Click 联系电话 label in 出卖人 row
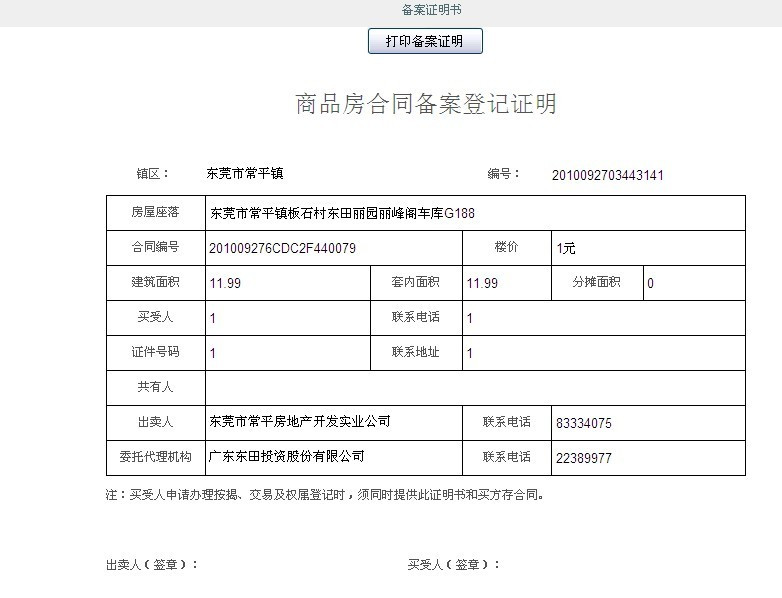Image resolution: width=782 pixels, height=598 pixels. pyautogui.click(x=507, y=422)
